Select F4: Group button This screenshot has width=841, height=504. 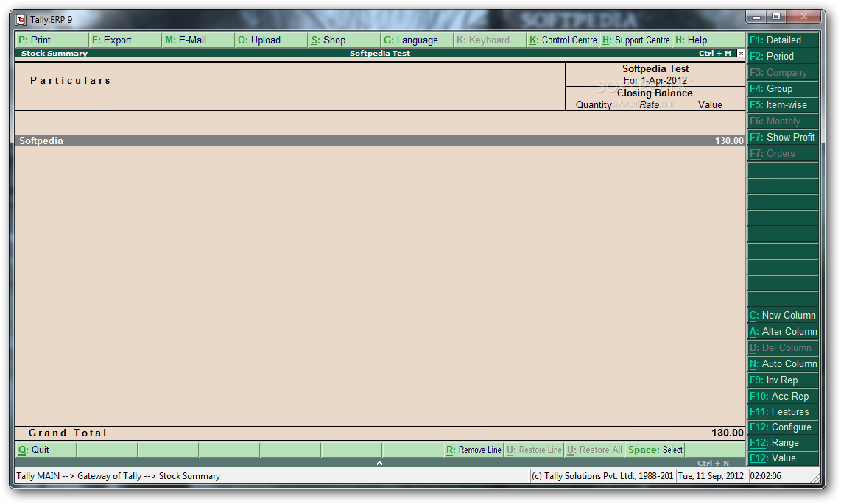[783, 89]
